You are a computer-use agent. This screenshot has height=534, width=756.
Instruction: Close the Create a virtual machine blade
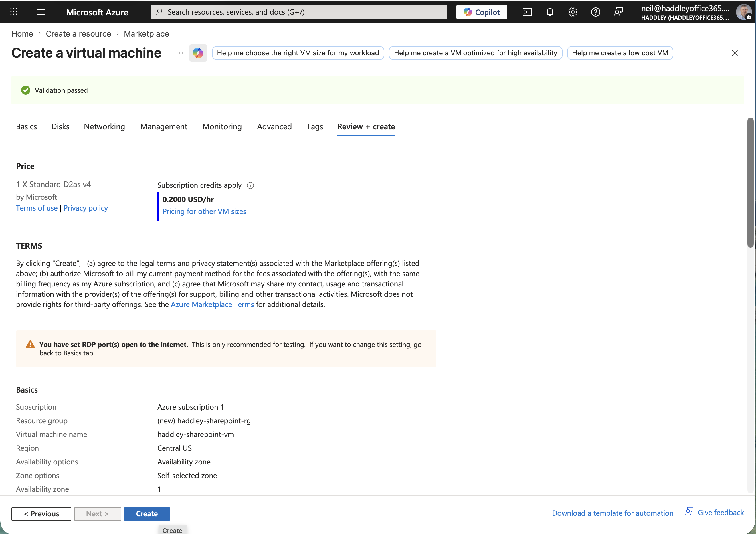click(x=735, y=53)
